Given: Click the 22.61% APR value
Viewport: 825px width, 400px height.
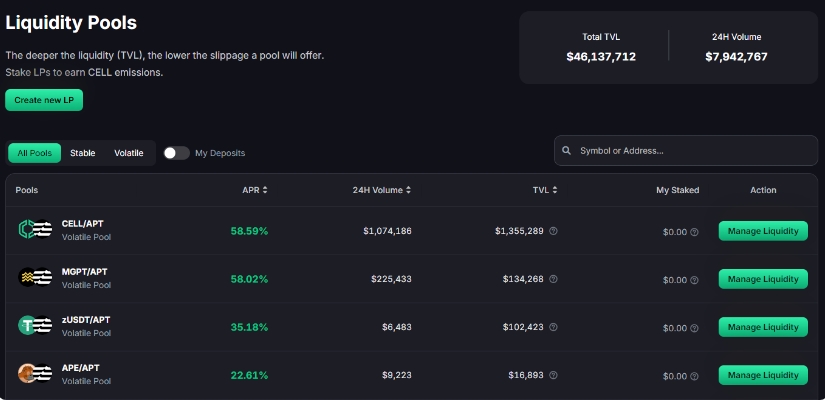Looking at the screenshot, I should click(x=249, y=375).
